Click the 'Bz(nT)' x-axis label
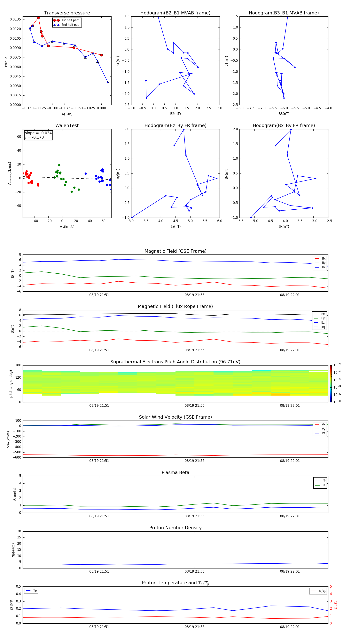The width and height of the screenshot is (351, 644). pos(175,227)
